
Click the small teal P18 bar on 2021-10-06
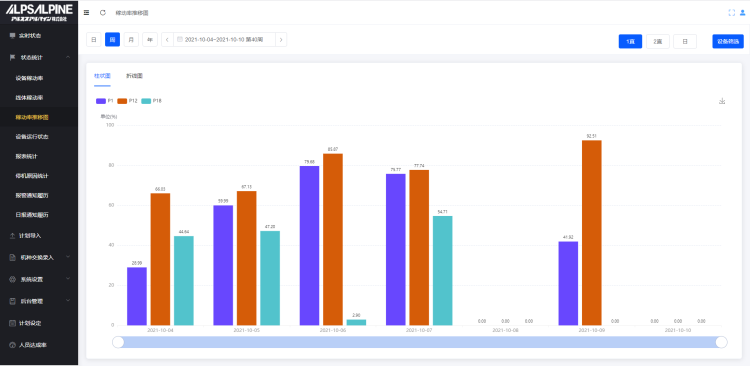356,322
